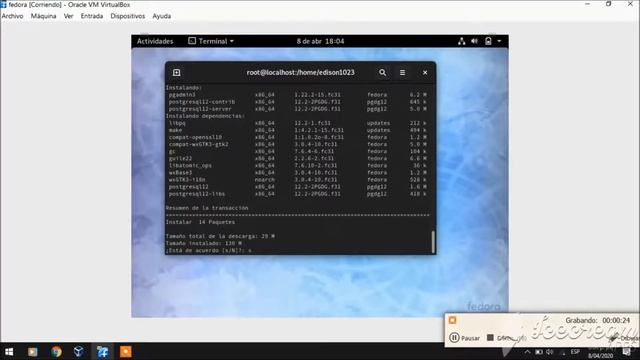Expand the GNOME system menu arrow
The width and height of the screenshot is (640, 360).
click(499, 41)
